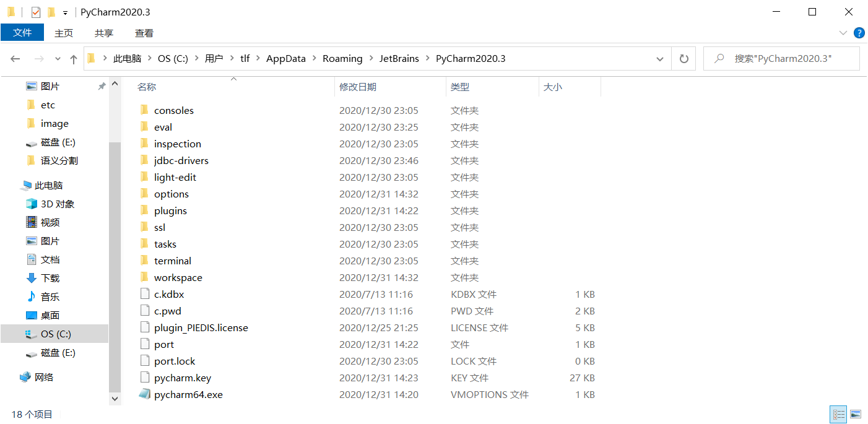Open recent locations dropdown arrow
This screenshot has height=424, width=868.
click(x=58, y=59)
